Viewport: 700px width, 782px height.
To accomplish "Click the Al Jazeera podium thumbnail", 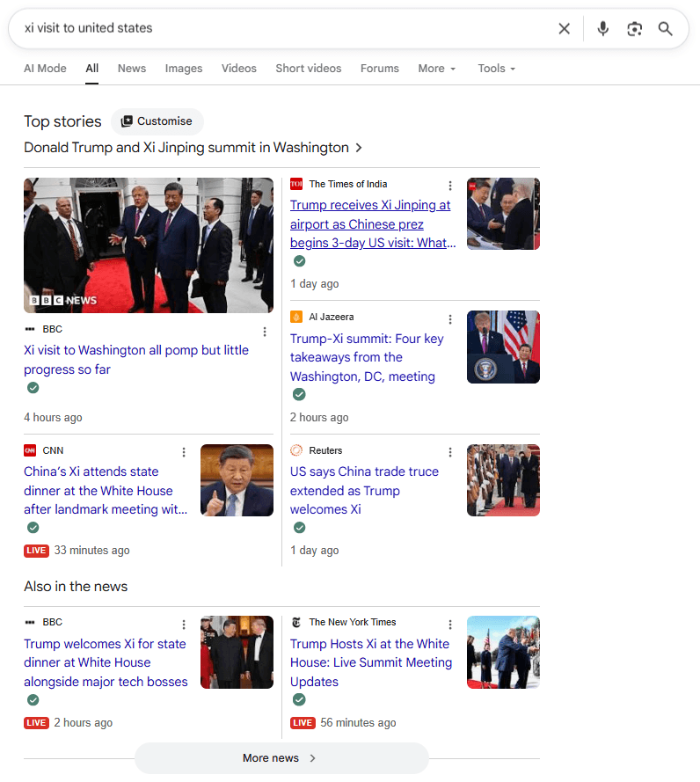I will [503, 347].
